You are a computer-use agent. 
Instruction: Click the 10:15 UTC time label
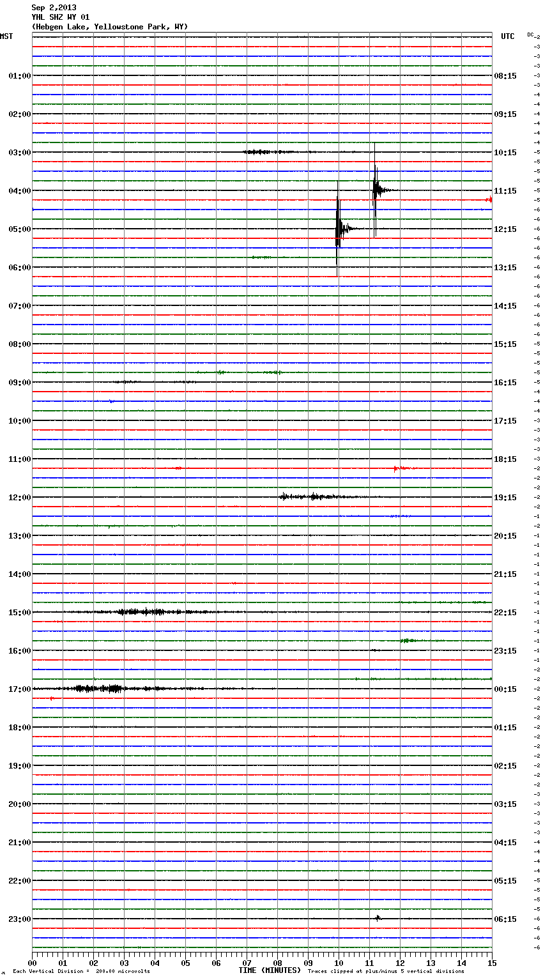[x=505, y=153]
